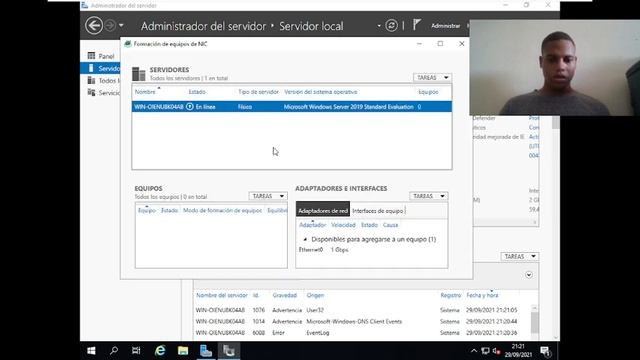This screenshot has height=360, width=640.
Task: Sort teams list by Equipo column
Action: [147, 210]
